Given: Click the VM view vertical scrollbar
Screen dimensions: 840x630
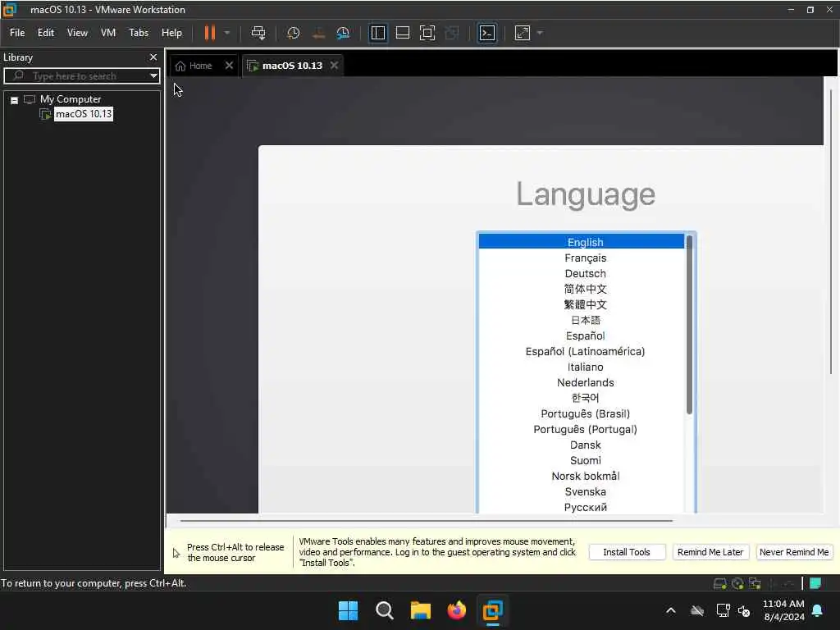Looking at the screenshot, I should [831, 231].
